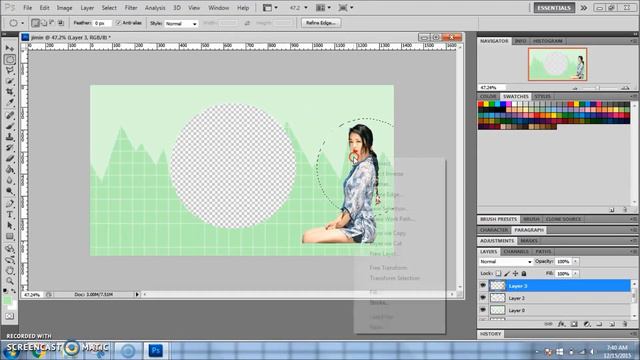Open the Paths tab
640x360 pixels.
tap(543, 251)
